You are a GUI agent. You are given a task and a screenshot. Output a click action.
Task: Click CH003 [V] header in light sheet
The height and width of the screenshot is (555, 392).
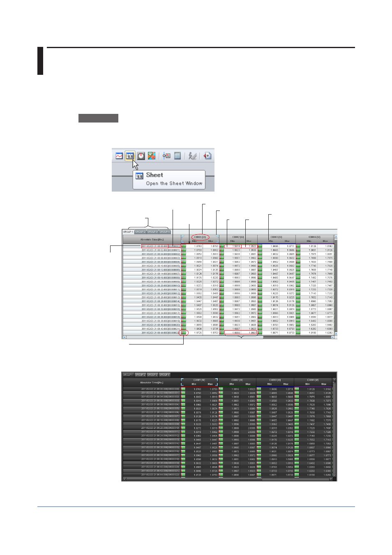pos(276,237)
